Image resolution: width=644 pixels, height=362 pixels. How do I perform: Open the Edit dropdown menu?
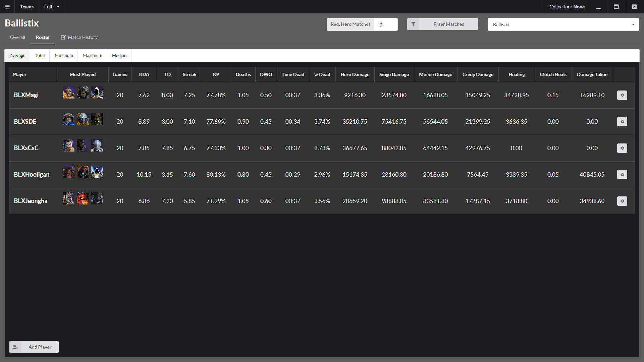coord(51,7)
